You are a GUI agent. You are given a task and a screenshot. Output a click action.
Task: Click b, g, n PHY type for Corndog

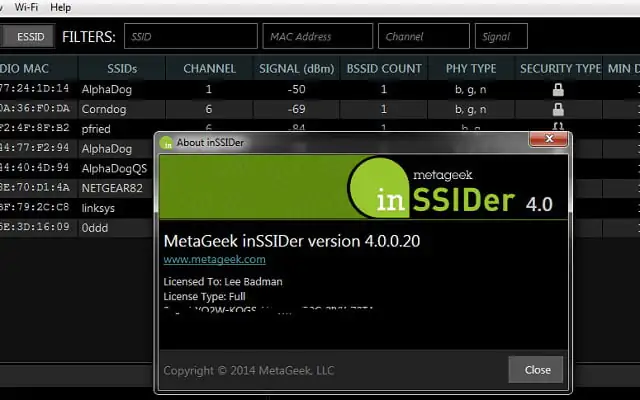coord(471,109)
